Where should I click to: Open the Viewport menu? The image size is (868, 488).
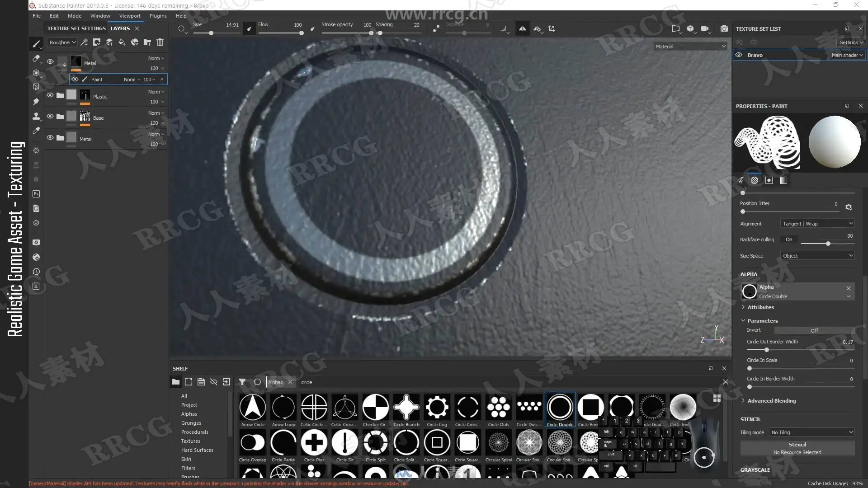click(x=130, y=15)
